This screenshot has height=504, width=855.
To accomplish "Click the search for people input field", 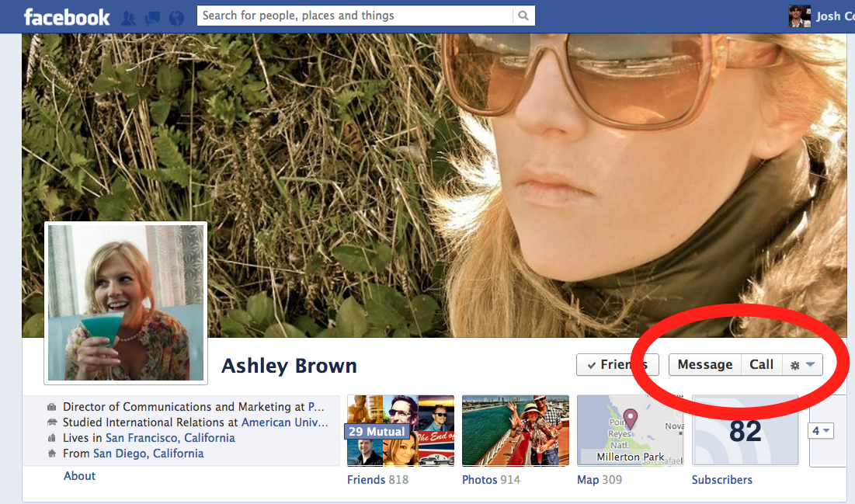I will [x=355, y=16].
